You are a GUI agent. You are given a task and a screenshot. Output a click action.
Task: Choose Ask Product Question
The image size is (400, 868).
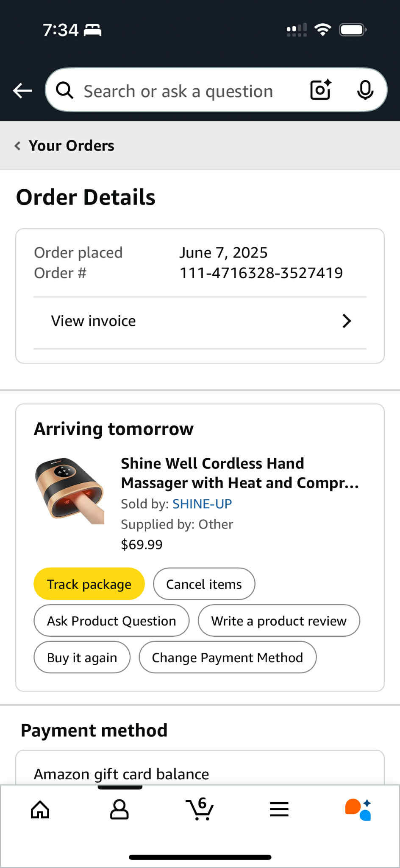coord(111,621)
